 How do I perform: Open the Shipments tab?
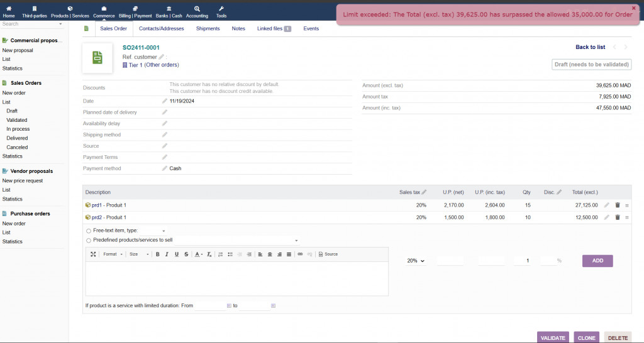pyautogui.click(x=208, y=29)
